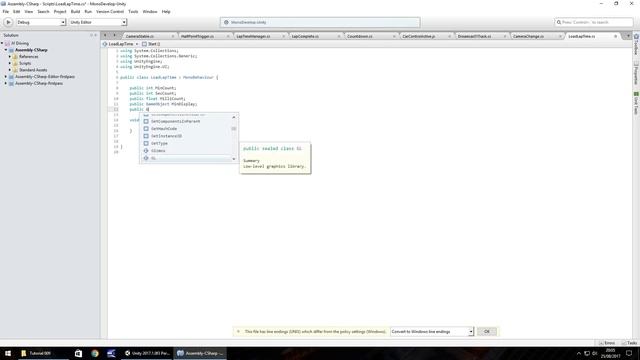Open the LoadLapTime class breadcrumb dropdown

[120, 44]
